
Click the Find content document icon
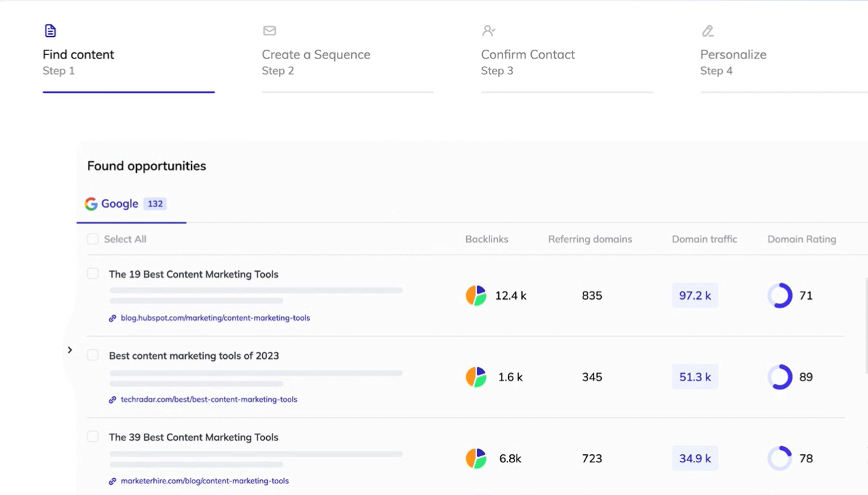pos(50,31)
